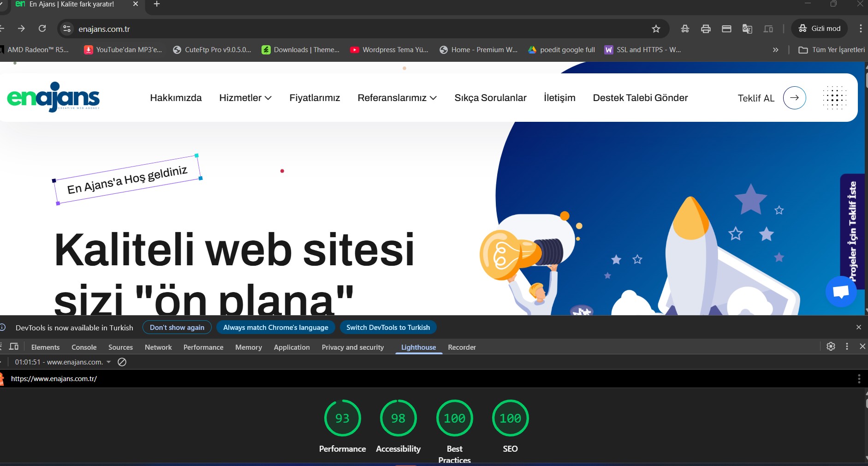The height and width of the screenshot is (466, 868).
Task: Open the Console tab in DevTools
Action: (x=84, y=347)
